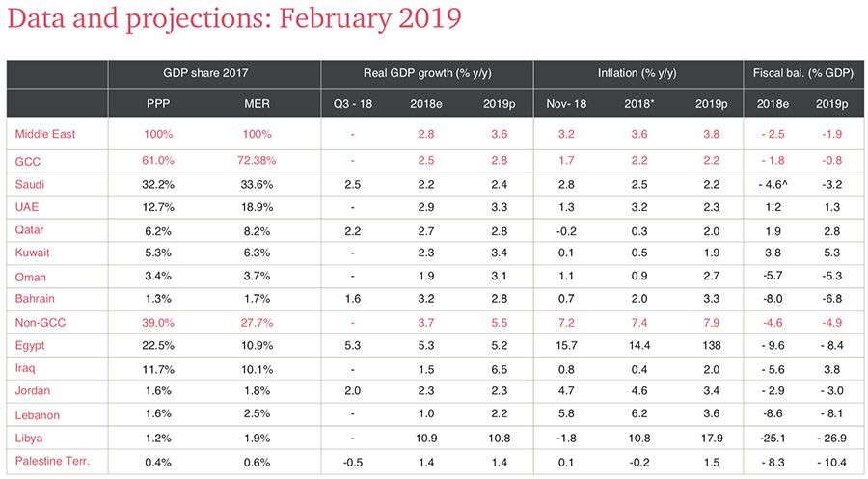Select the 'GDP share 2017' header cell
This screenshot has height=479, width=868.
213,73
